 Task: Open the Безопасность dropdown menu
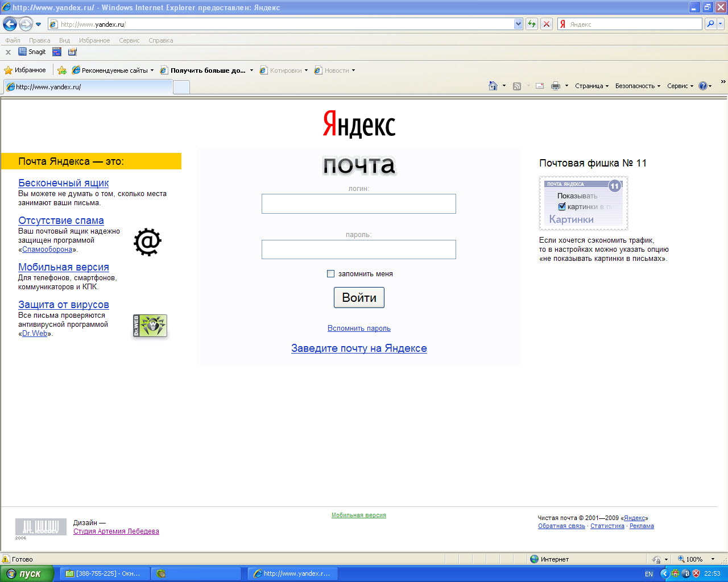pos(638,86)
